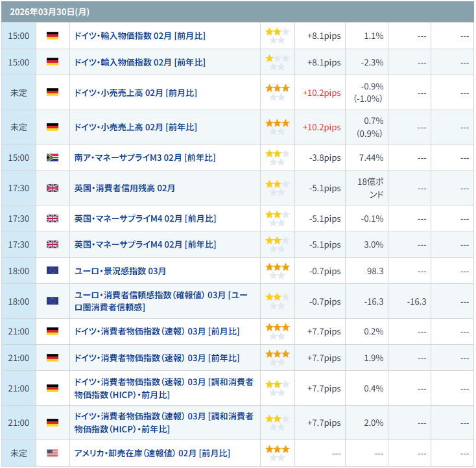
Task: Click star rating for ユーロ・景況感指数 03月
Action: 277,271
